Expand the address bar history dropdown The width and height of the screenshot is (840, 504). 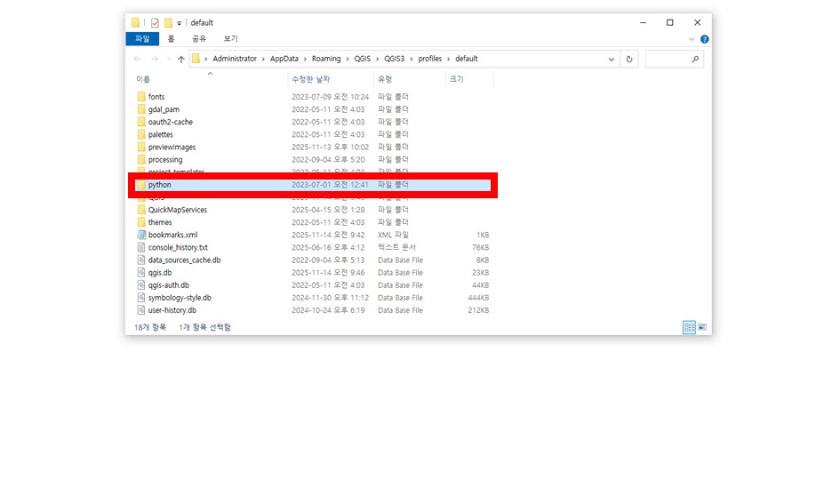click(x=612, y=60)
